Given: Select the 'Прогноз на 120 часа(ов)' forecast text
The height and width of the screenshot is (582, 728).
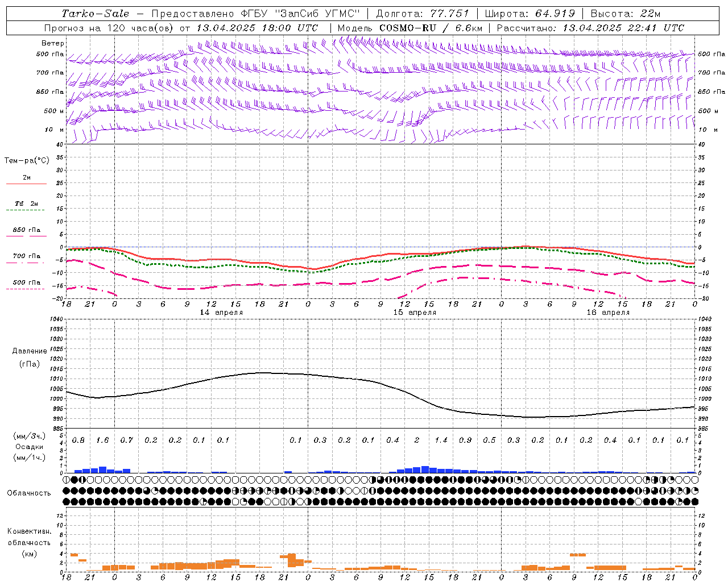Looking at the screenshot, I should [110, 28].
